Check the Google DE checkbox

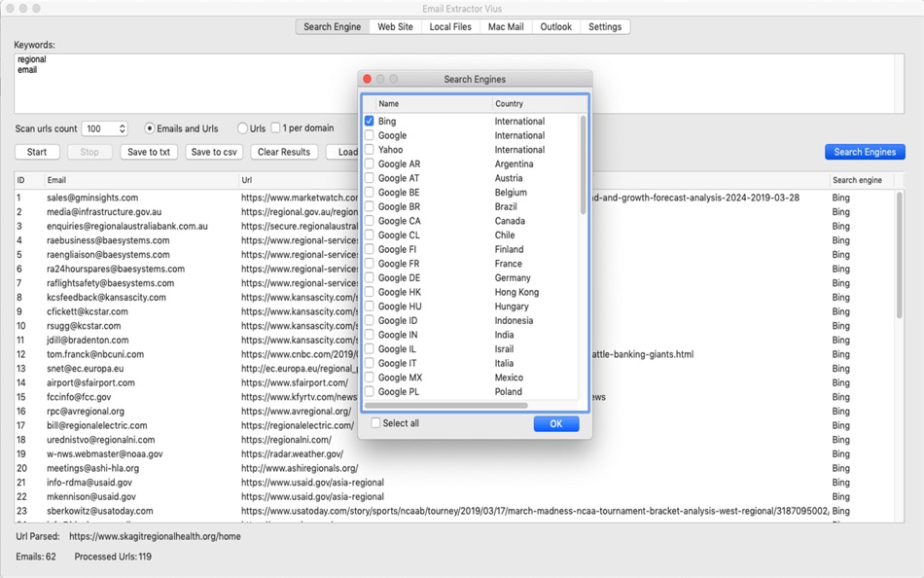[x=369, y=277]
